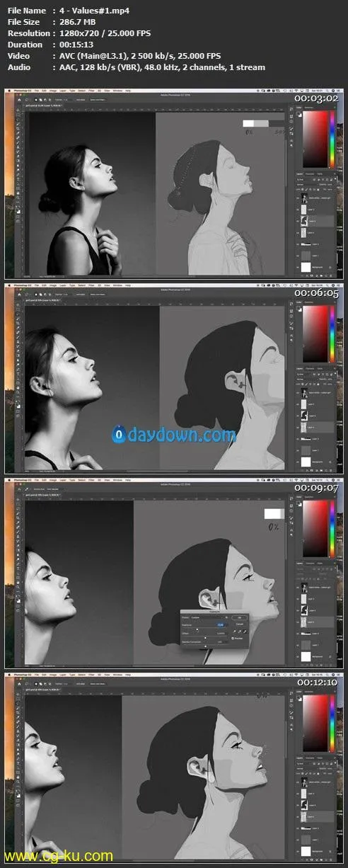Click the lock all icon in 00:06:05 Layers panel

pos(318,384)
